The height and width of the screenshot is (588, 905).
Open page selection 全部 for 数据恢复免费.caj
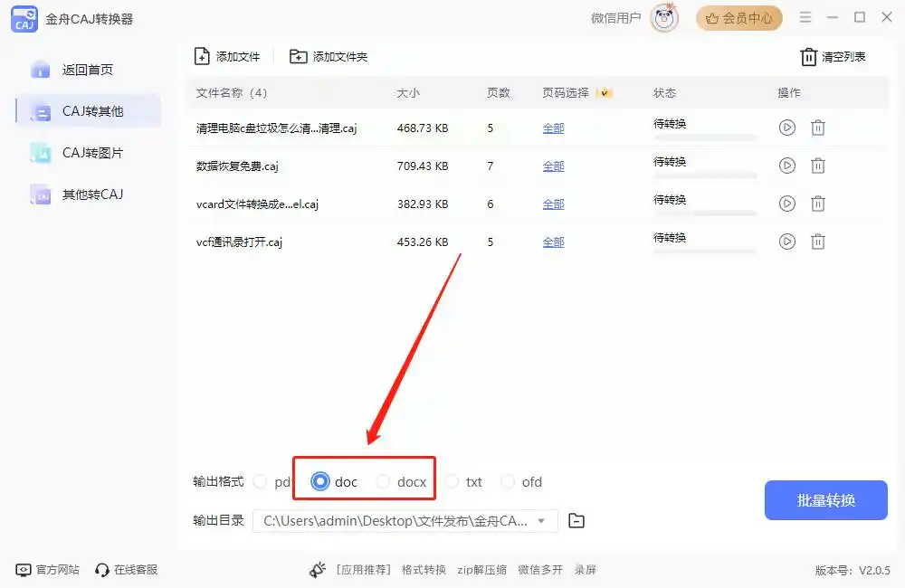[x=554, y=166]
